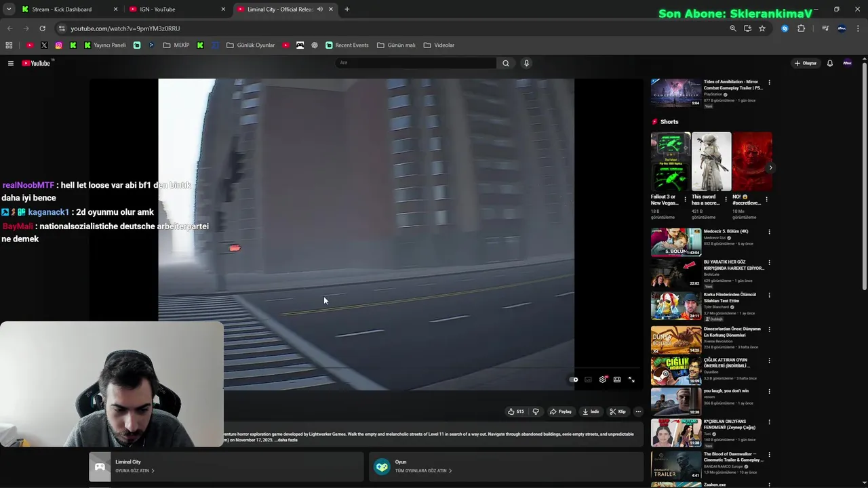Expand the Oyun category card
Viewport: 868px width, 488px height.
click(506, 466)
